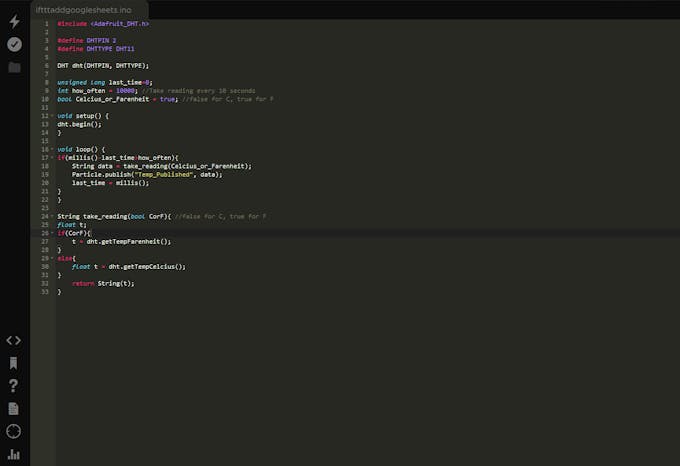Click the Particle.publish "Temp_Published" line
Image resolution: width=680 pixels, height=466 pixels.
tap(147, 174)
